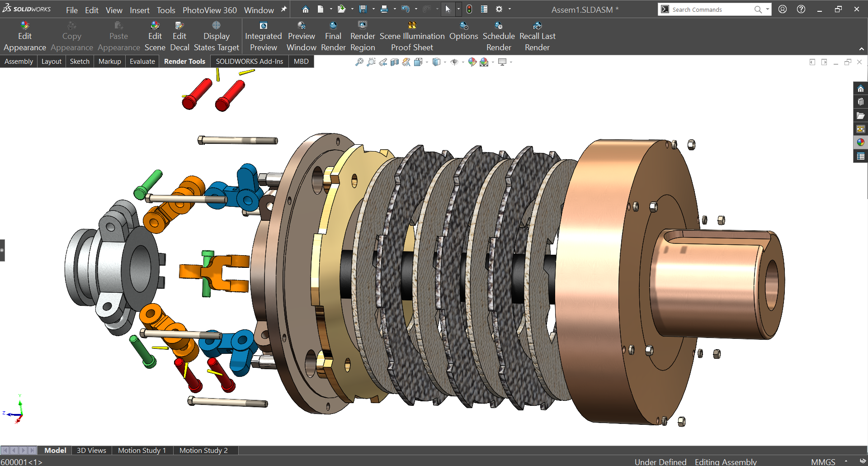868x466 pixels.
Task: Open the Section View tool
Action: point(394,62)
